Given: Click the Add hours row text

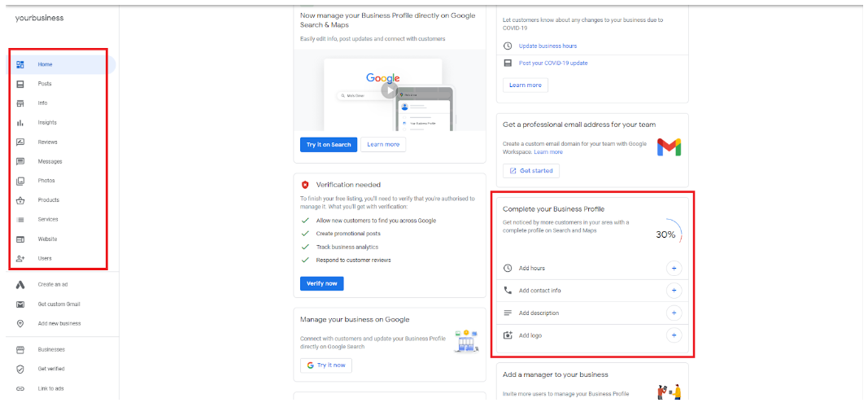Looking at the screenshot, I should [x=531, y=269].
